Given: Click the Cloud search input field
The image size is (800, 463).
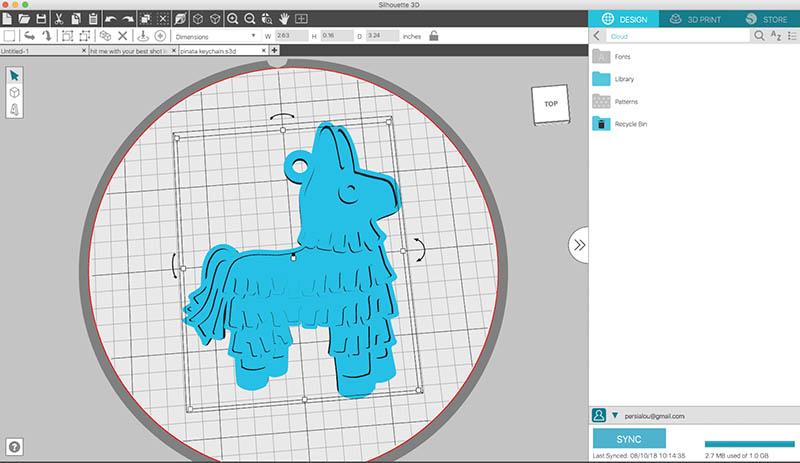Looking at the screenshot, I should click(678, 35).
